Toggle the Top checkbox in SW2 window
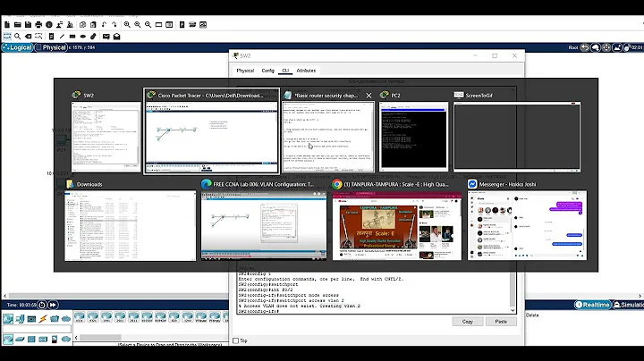The image size is (644, 361). tap(236, 340)
